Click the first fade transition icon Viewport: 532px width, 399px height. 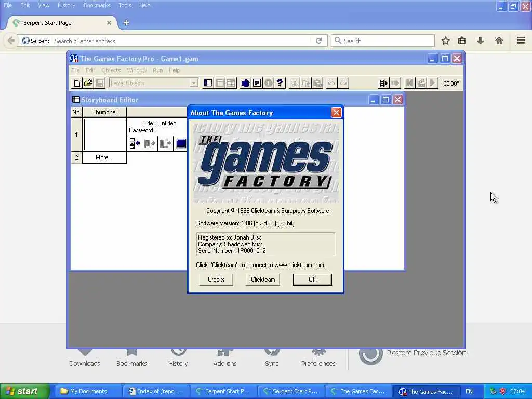tap(150, 143)
